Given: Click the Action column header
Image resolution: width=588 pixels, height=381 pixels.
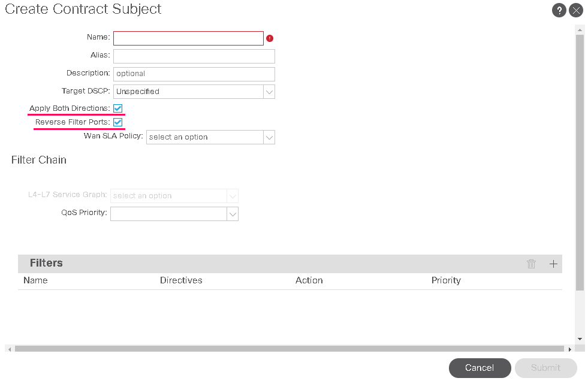Looking at the screenshot, I should pyautogui.click(x=309, y=280).
